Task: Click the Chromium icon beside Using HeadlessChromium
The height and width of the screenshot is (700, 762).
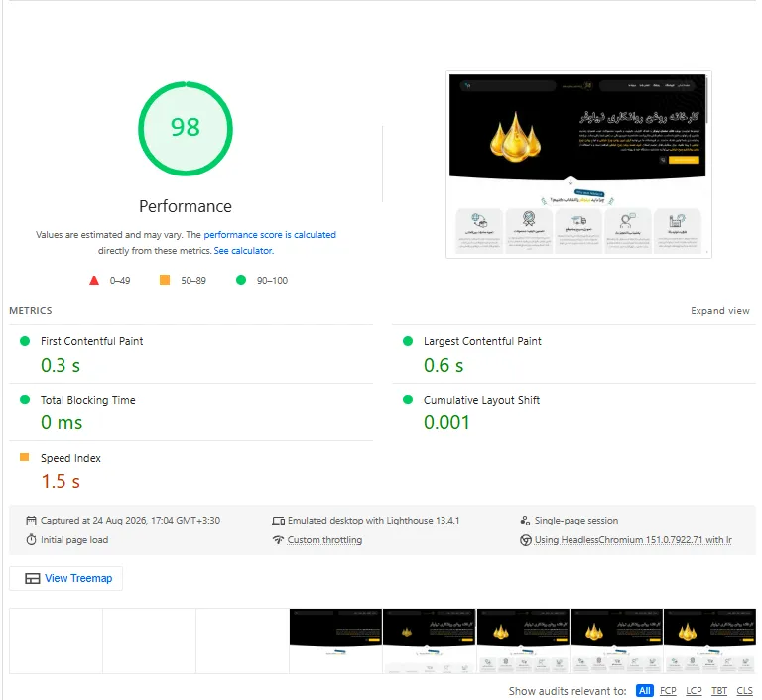Action: [525, 540]
